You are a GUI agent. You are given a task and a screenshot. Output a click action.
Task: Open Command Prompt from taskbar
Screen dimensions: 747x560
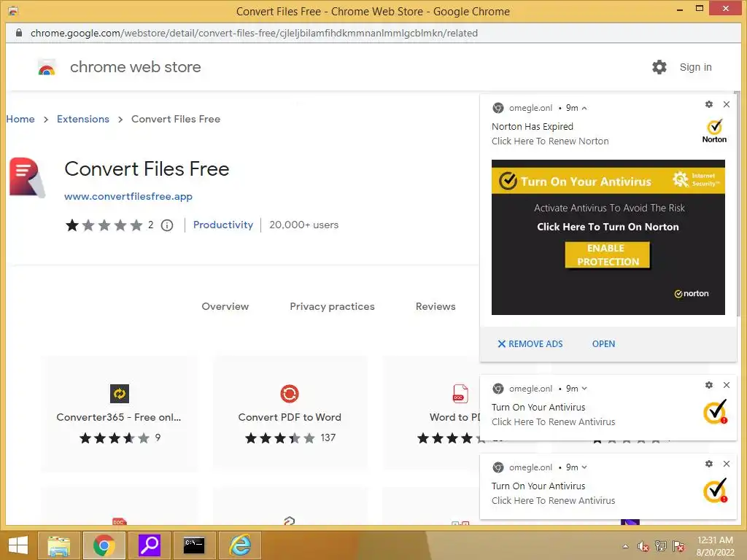click(x=194, y=545)
